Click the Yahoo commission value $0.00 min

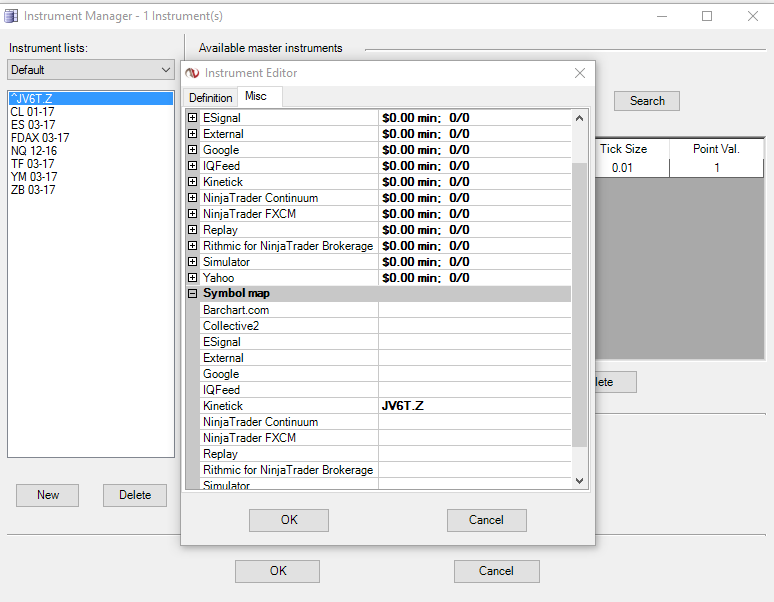475,278
